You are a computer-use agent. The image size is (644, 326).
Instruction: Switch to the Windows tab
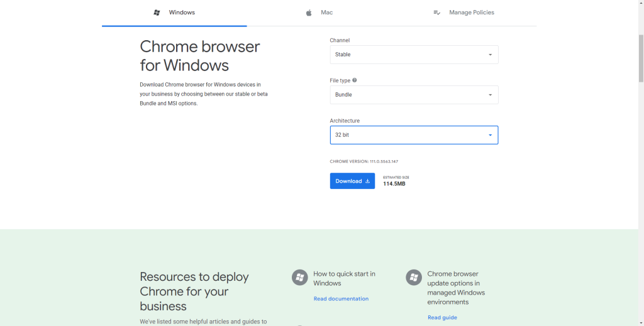[x=175, y=13]
